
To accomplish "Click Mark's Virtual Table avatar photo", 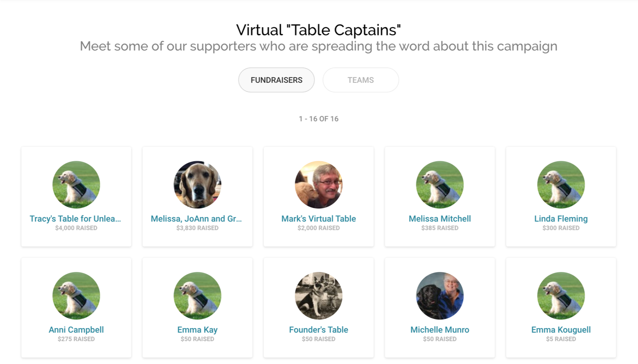I will point(319,185).
